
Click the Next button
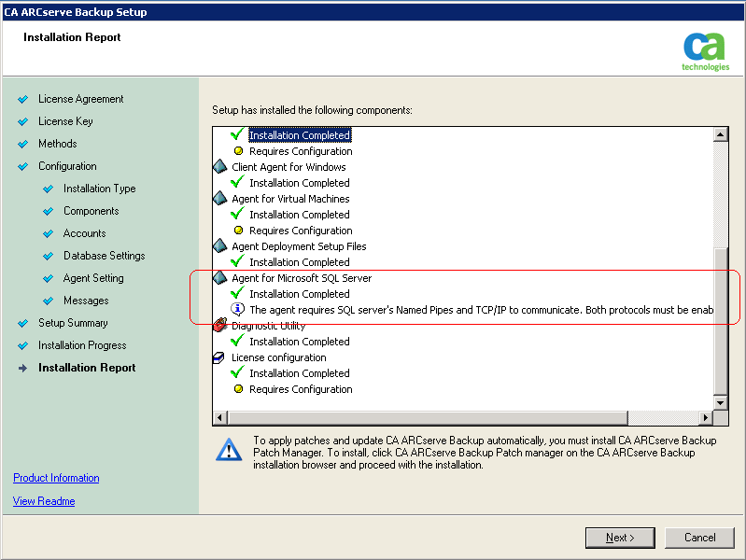pyautogui.click(x=620, y=538)
